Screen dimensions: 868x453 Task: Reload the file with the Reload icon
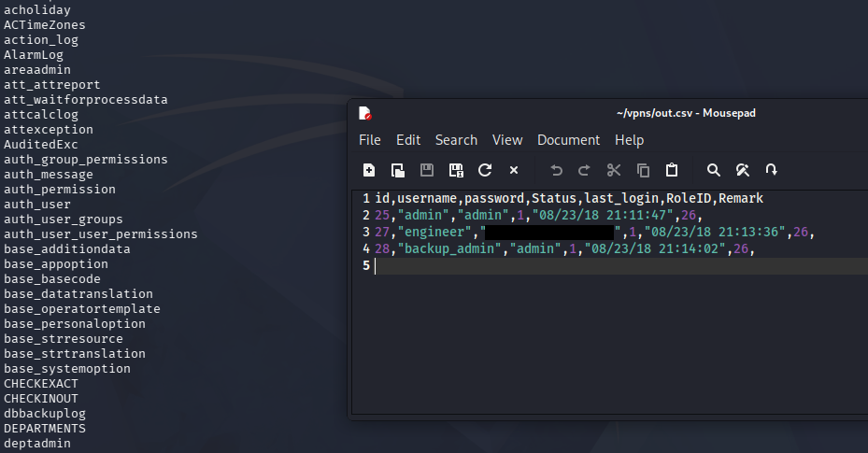point(485,170)
